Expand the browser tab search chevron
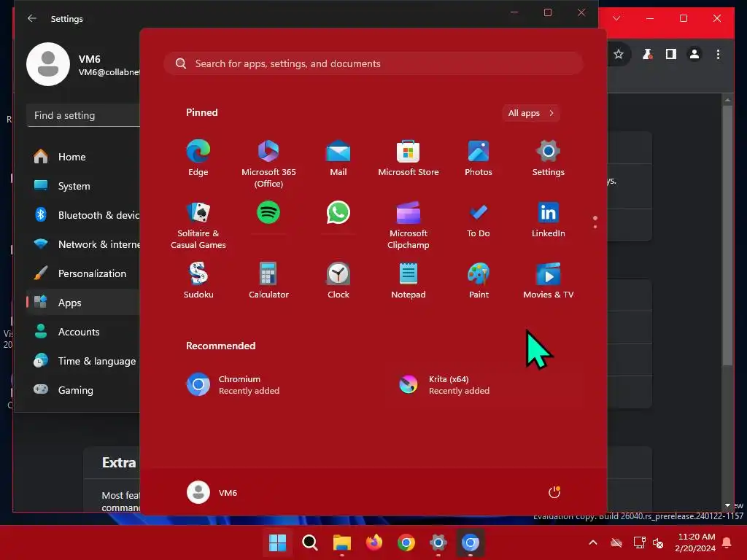This screenshot has height=560, width=747. pos(616,18)
